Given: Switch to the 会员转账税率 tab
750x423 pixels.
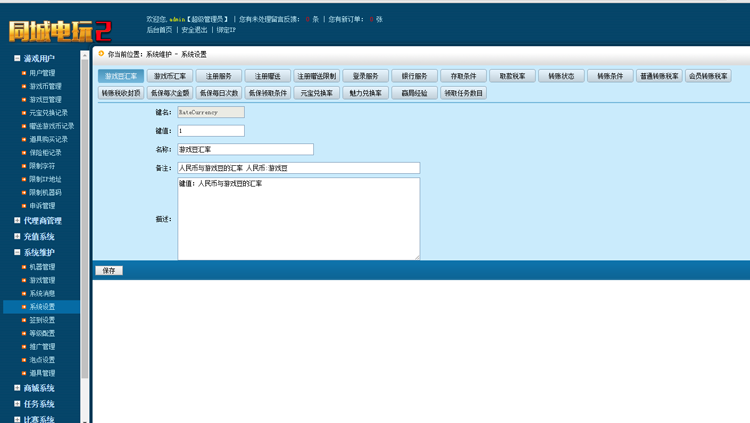Looking at the screenshot, I should pyautogui.click(x=709, y=76).
